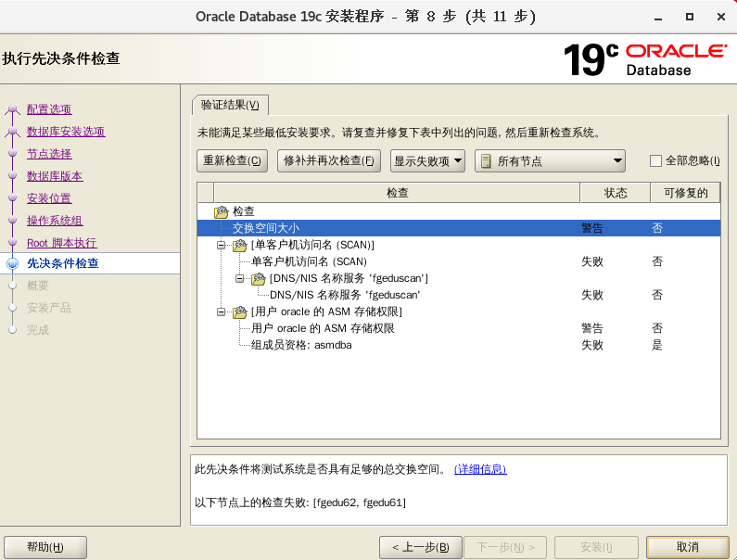Click folder icon of [单客户机访问名 (SCAN)] group

coord(240,246)
